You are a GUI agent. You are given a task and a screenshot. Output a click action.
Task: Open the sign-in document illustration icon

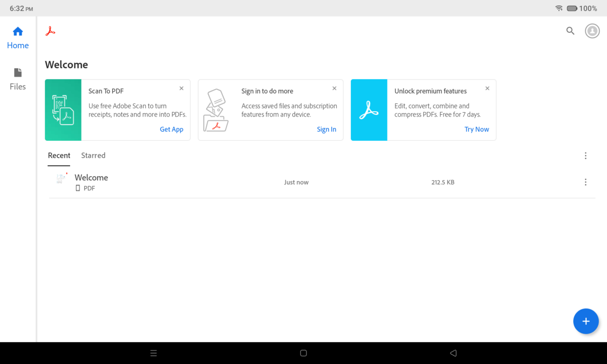tap(216, 110)
